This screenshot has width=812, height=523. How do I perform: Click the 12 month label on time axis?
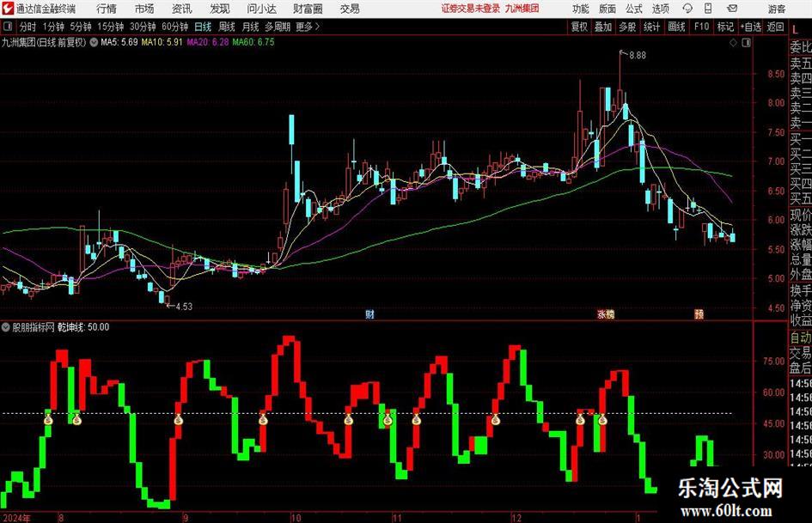tap(516, 517)
